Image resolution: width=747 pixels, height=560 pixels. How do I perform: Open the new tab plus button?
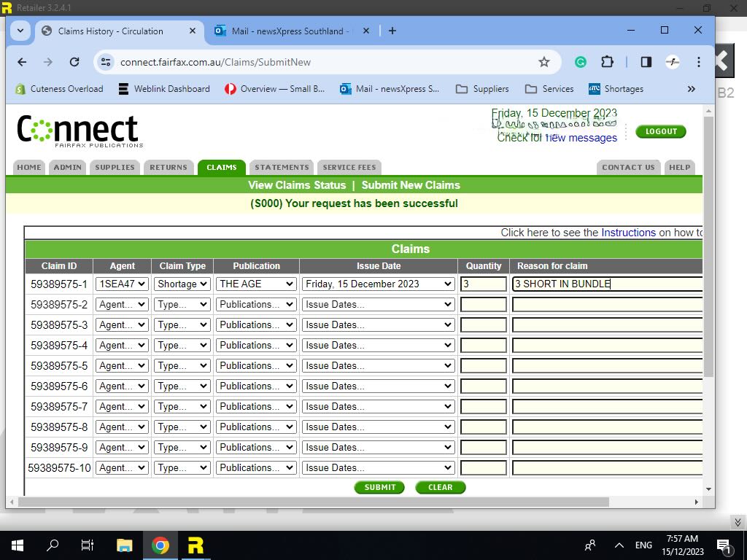click(392, 31)
